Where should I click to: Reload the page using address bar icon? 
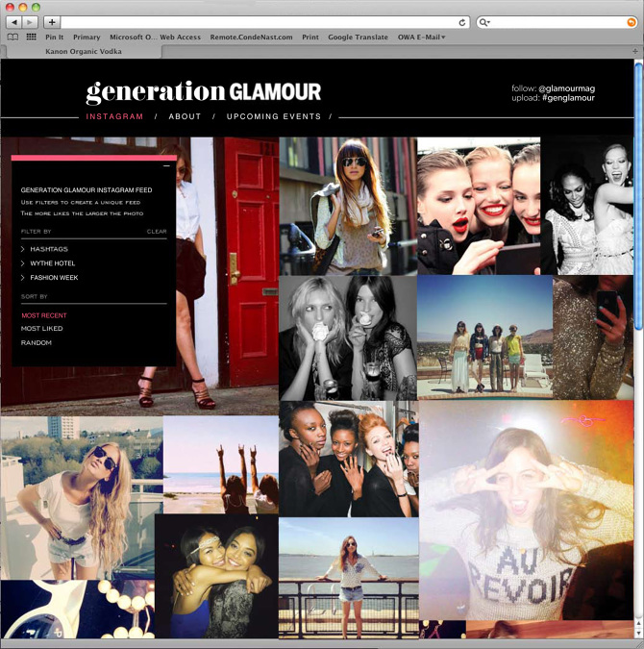click(462, 21)
